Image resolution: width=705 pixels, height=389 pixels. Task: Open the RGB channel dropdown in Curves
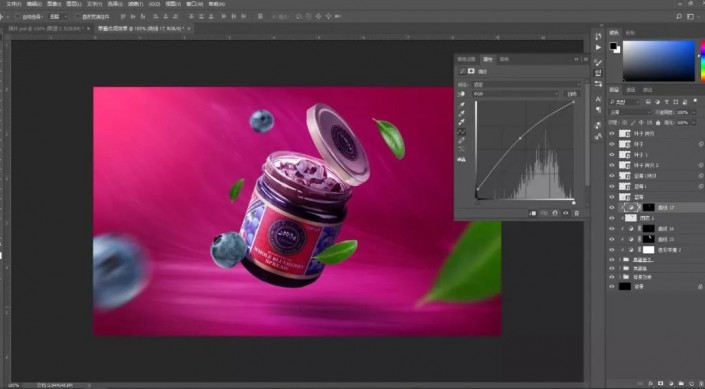[515, 94]
